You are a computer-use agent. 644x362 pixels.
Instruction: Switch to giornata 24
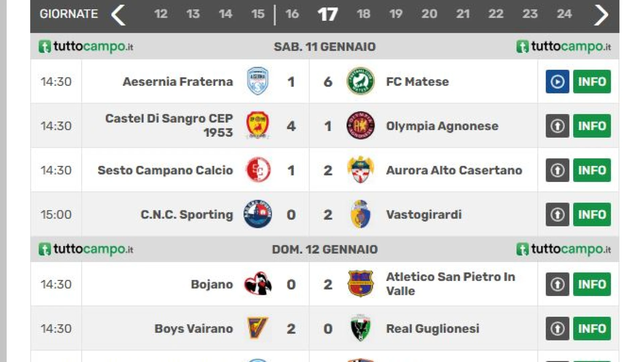(564, 14)
